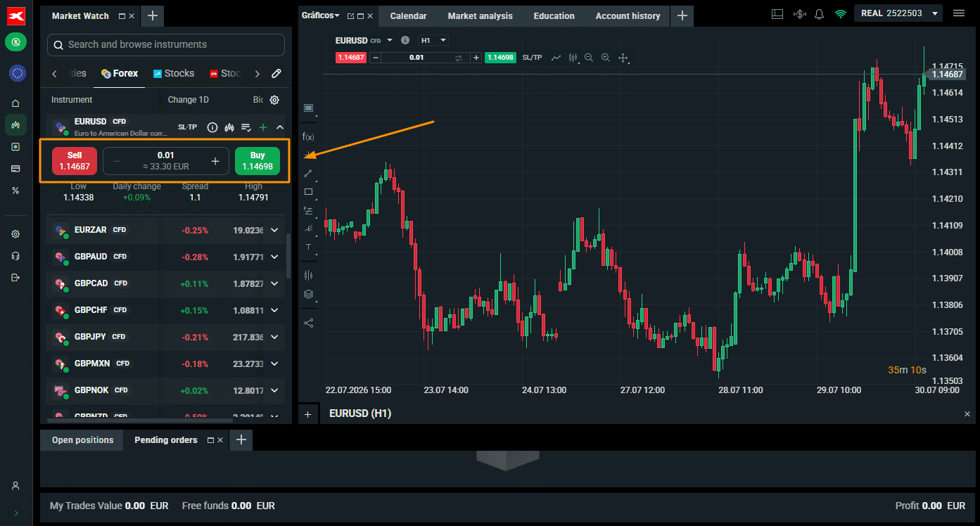Viewport: 980px width, 526px height.
Task: Edit instrument groups with the pencil icon
Action: click(x=276, y=73)
